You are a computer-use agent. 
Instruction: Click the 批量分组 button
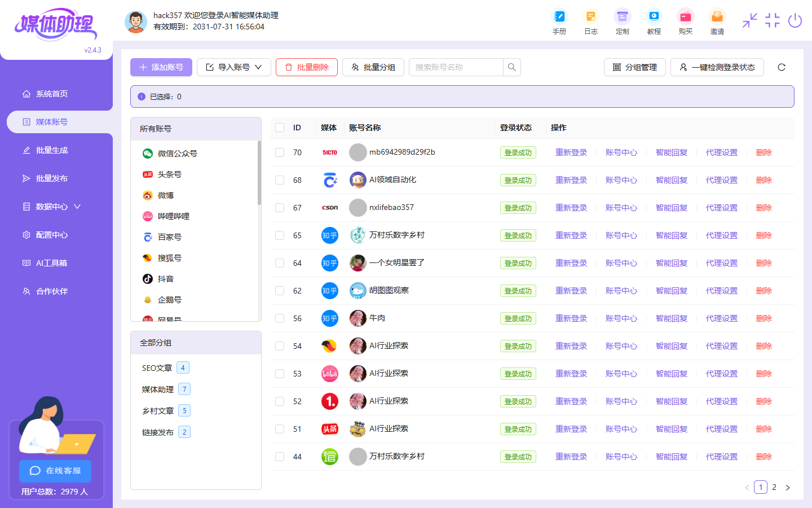tap(373, 67)
